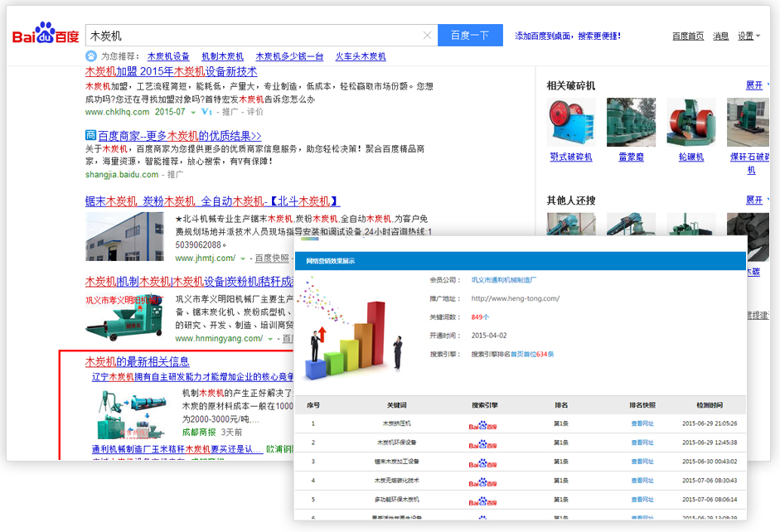Open the 设置 settings dropdown
The image size is (780, 532).
coord(749,36)
